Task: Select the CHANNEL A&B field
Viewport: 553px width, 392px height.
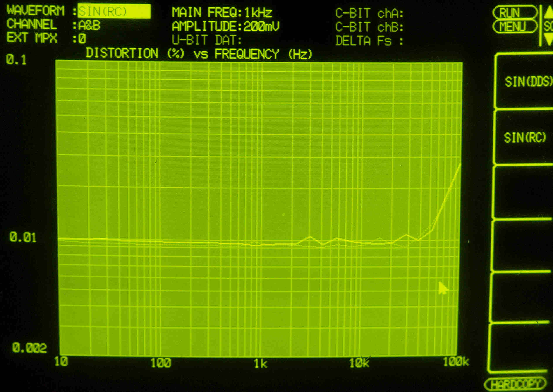Action: click(89, 25)
